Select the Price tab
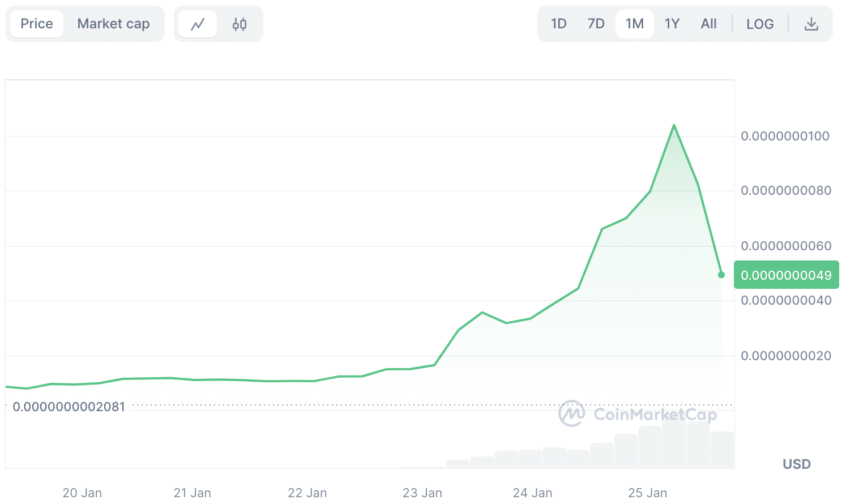Screen dimensions: 846x504 coord(37,24)
